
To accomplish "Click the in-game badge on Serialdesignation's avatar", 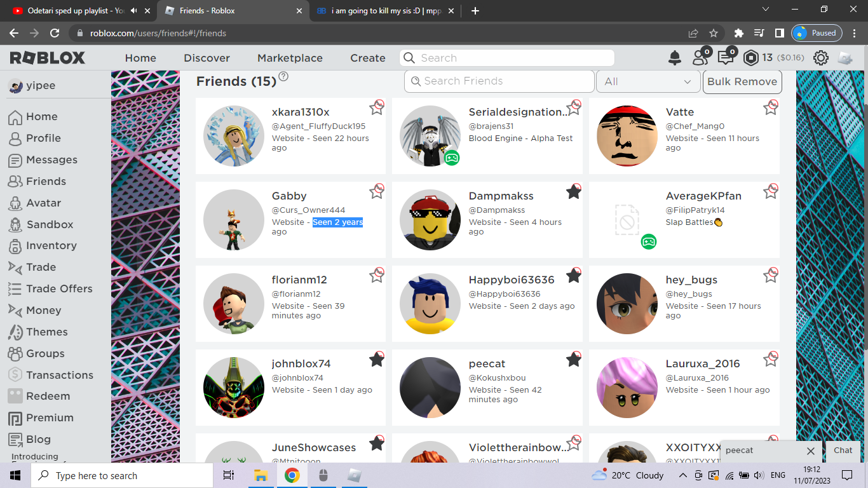I will point(452,158).
